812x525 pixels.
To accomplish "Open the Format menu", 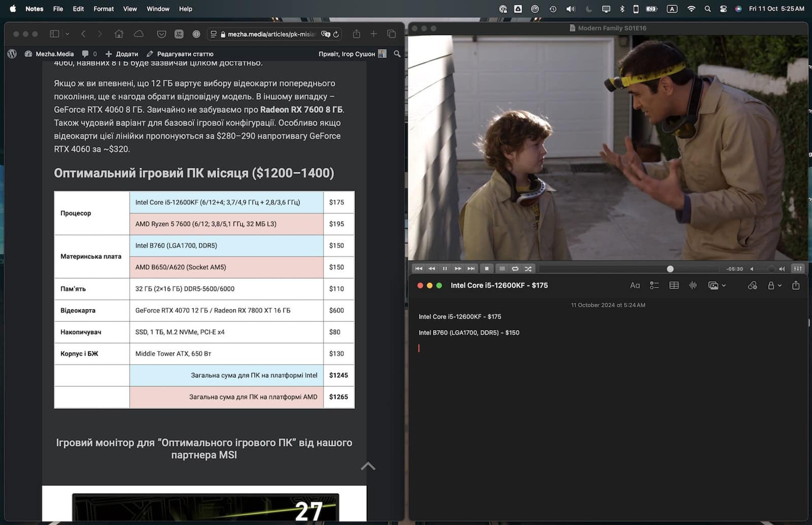I will point(104,8).
